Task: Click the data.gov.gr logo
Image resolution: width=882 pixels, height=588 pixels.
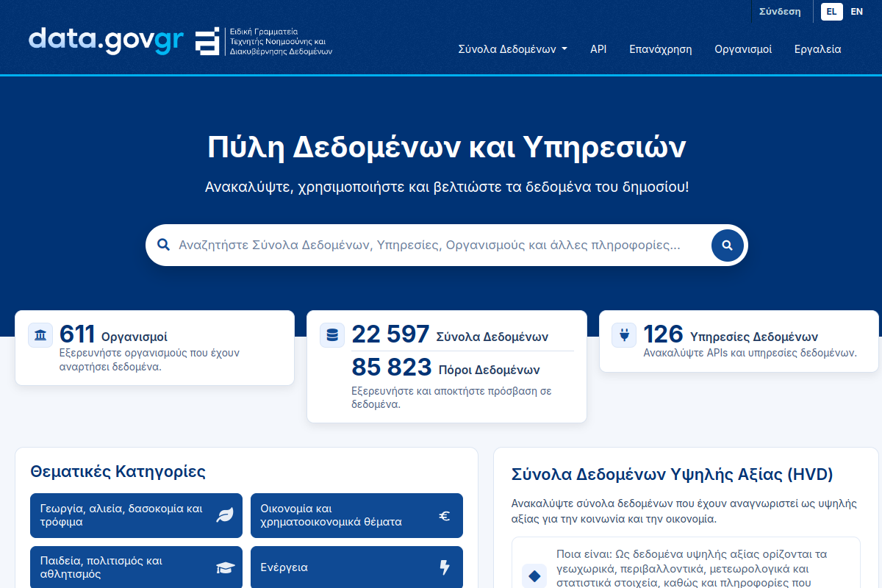Action: click(x=106, y=41)
